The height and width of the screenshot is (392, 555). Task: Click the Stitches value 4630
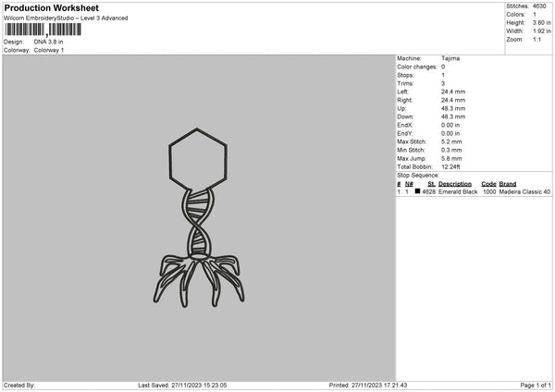(x=539, y=6)
